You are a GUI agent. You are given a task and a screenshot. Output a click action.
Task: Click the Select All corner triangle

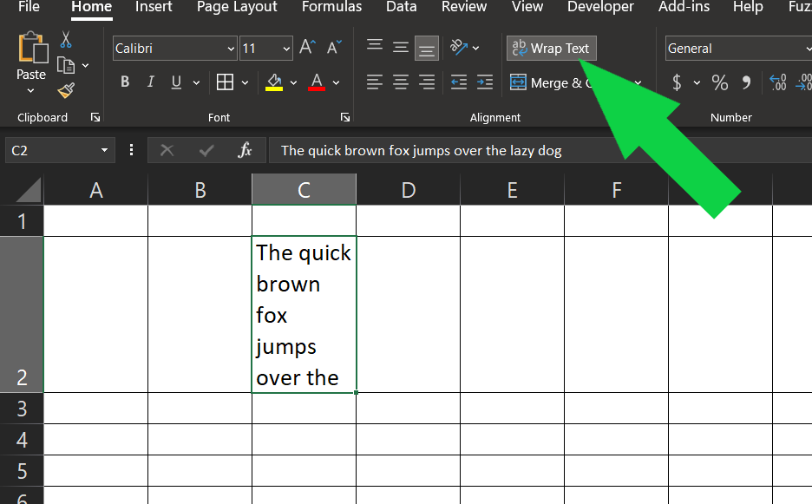[28, 190]
